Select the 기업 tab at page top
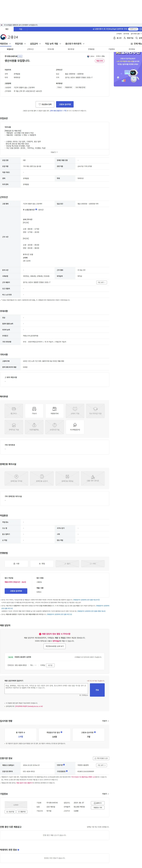142x868 pixels. click(x=20, y=29)
